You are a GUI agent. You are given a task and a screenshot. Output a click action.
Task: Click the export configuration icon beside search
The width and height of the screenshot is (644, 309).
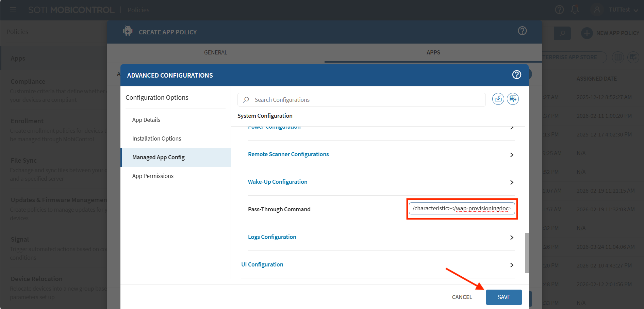tap(513, 99)
